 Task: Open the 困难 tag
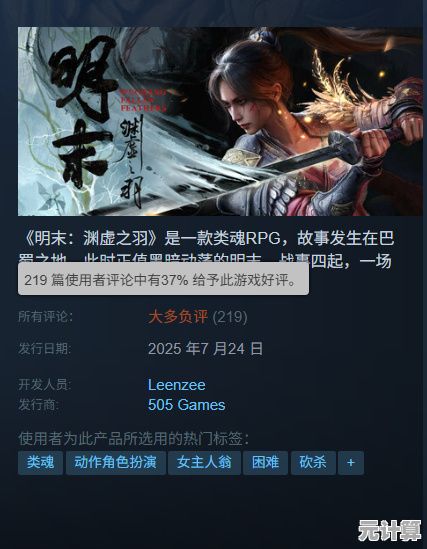(265, 463)
